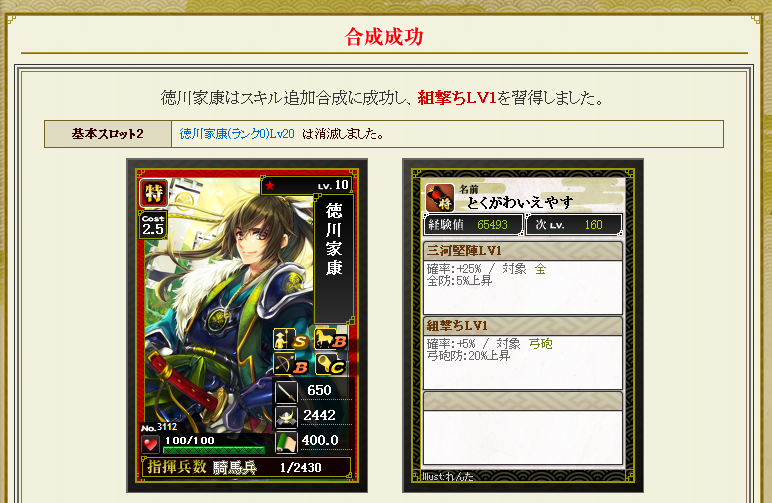Click the red star level indicator
Screen dimensions: 772x503
(270, 186)
